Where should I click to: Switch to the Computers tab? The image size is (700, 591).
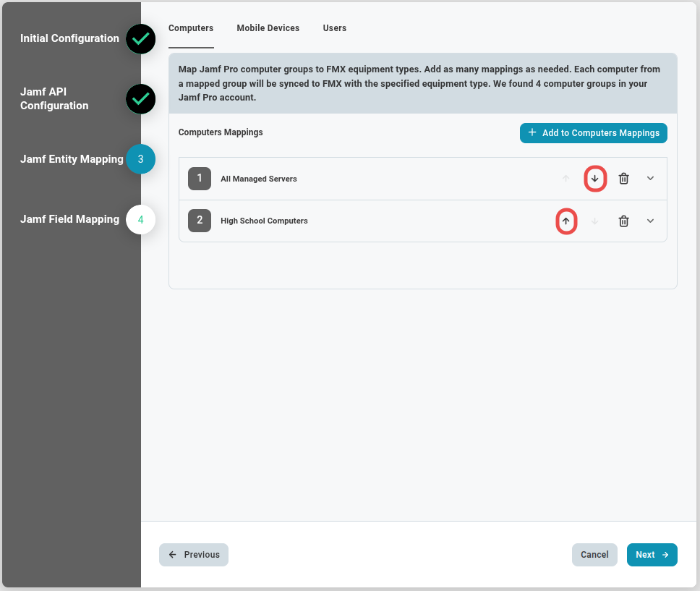click(191, 28)
